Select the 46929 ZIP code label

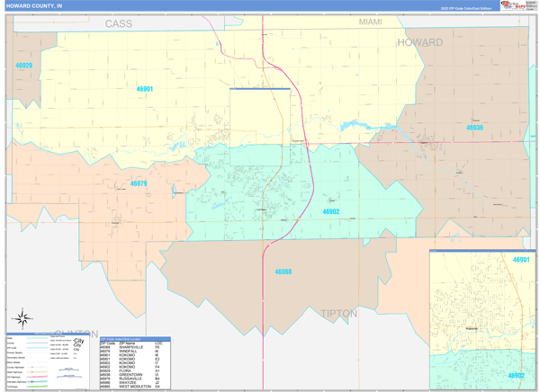pos(23,66)
